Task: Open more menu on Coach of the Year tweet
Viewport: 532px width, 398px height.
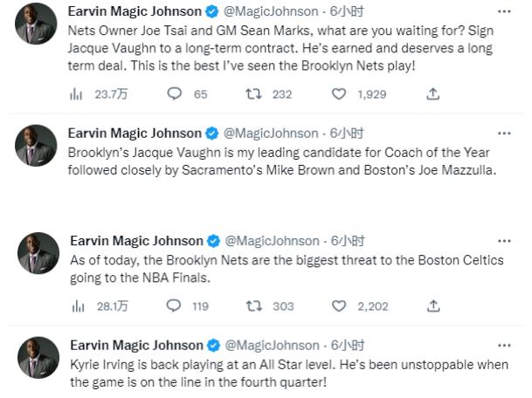Action: click(x=503, y=134)
